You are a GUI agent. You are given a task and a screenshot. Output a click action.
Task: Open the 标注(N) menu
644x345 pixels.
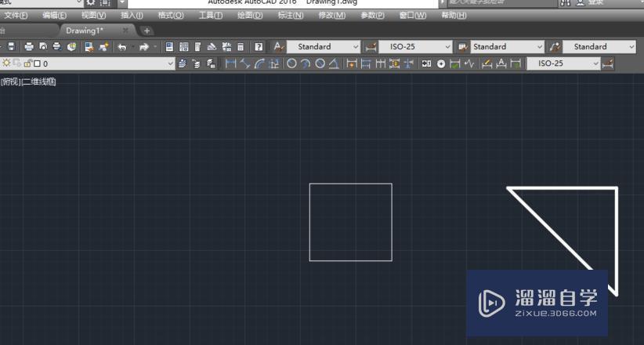(291, 16)
